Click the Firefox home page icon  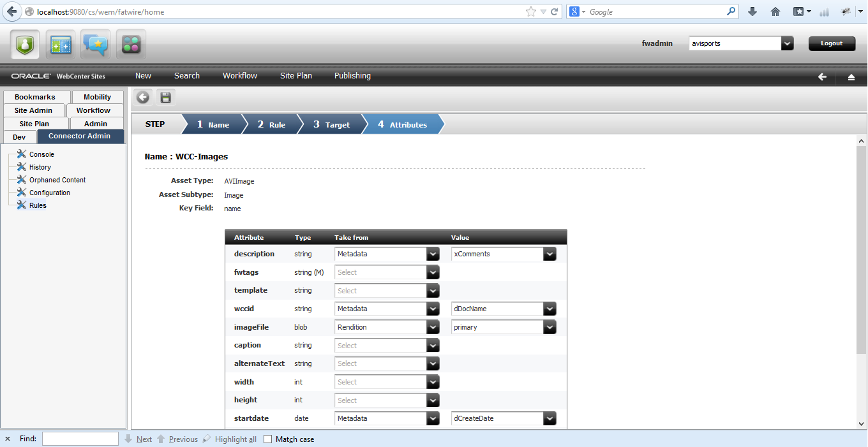click(x=775, y=11)
